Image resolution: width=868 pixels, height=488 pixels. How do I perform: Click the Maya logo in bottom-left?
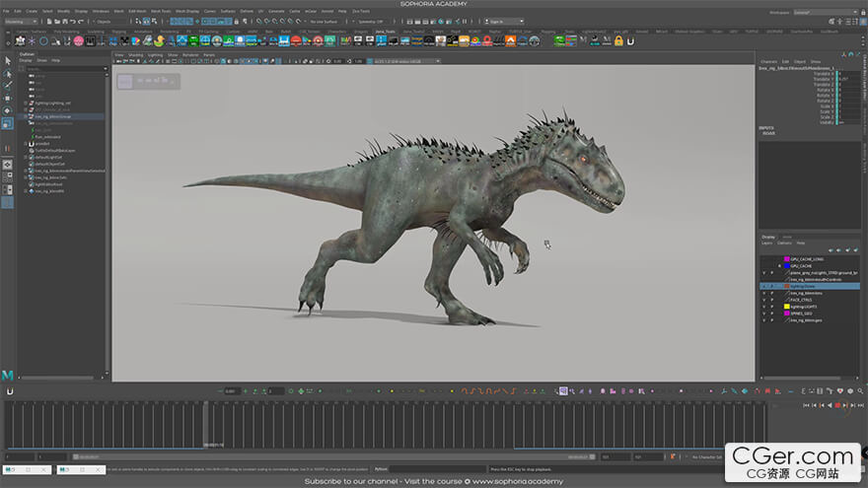point(7,376)
